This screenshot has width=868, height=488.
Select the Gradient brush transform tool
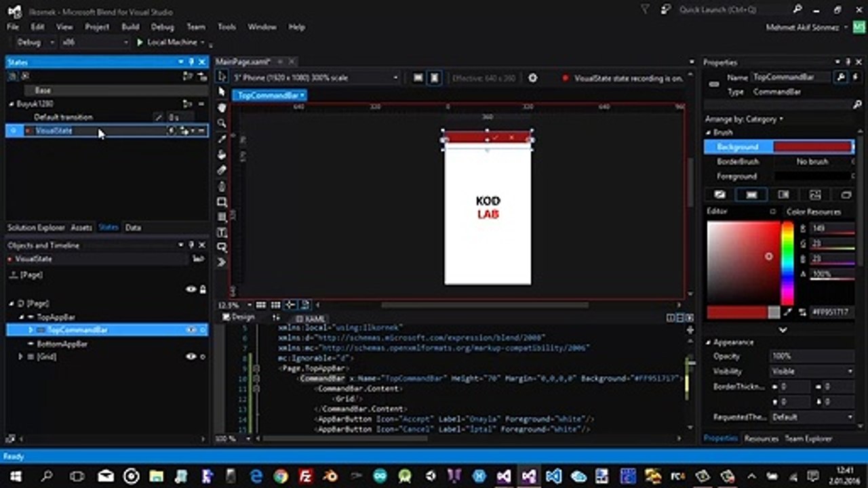point(222,170)
